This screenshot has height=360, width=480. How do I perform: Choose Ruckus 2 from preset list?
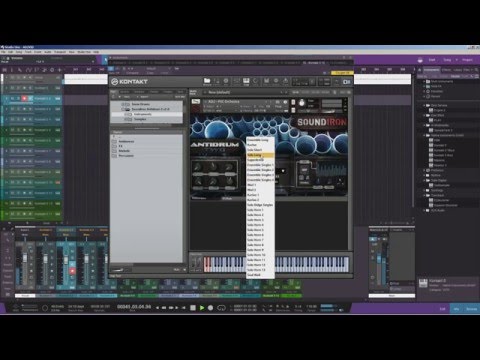[260, 200]
